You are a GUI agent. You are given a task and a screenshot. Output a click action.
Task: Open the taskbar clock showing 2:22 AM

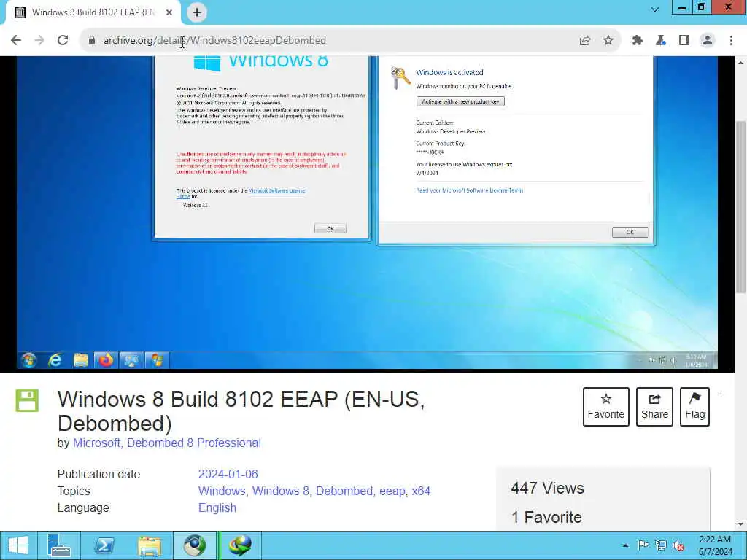tap(715, 545)
